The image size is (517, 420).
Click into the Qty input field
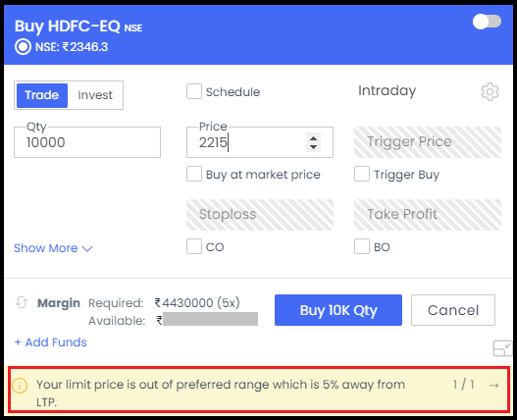tap(87, 142)
